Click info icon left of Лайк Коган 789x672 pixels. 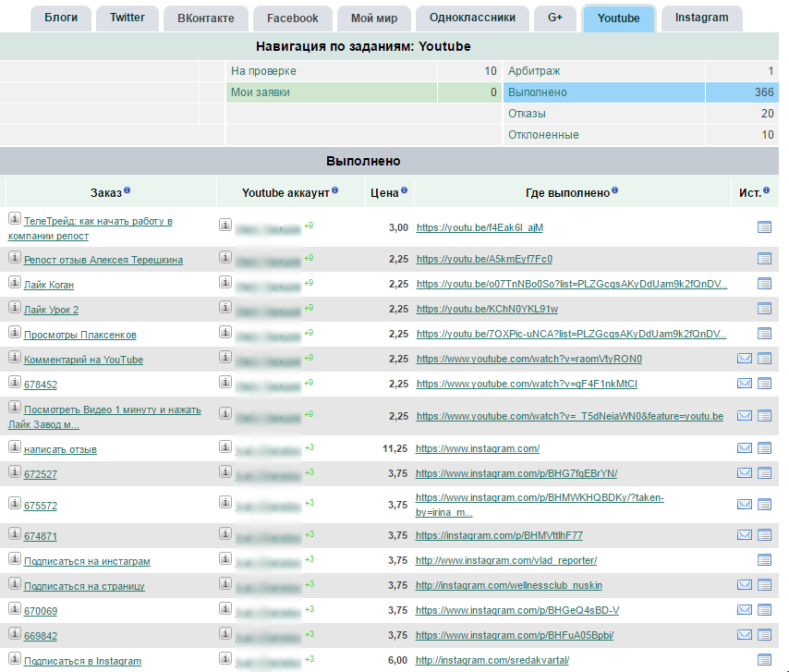[15, 283]
